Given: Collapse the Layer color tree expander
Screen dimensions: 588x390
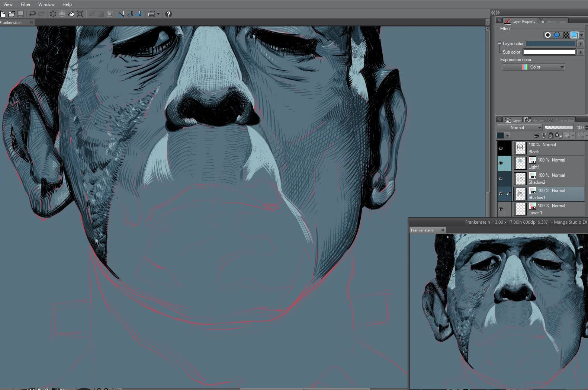Looking at the screenshot, I should click(499, 44).
